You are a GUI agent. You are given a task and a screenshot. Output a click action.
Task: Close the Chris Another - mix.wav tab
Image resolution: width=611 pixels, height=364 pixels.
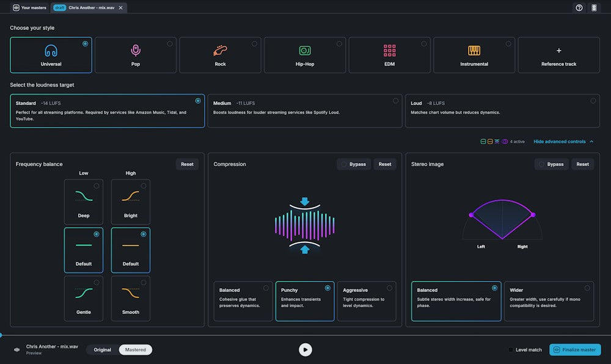121,8
